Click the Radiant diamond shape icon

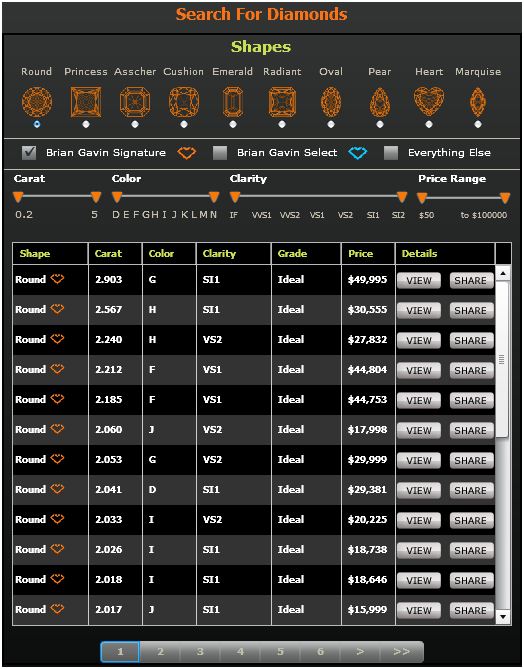[282, 102]
